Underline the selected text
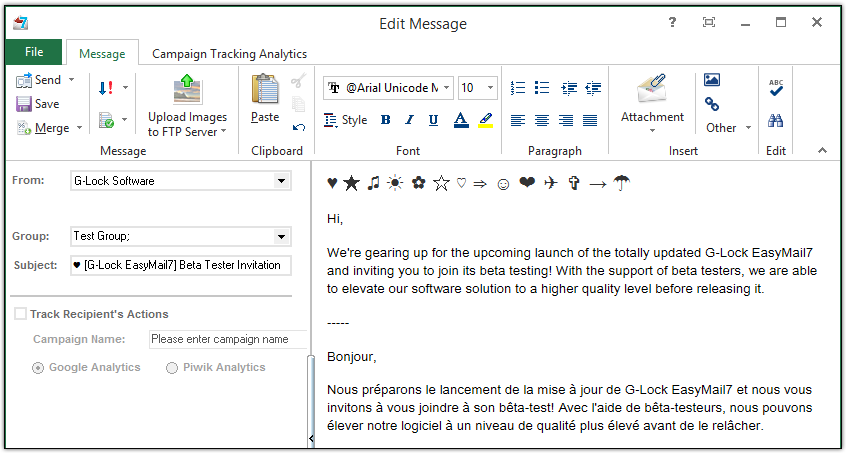848x455 pixels. 433,120
